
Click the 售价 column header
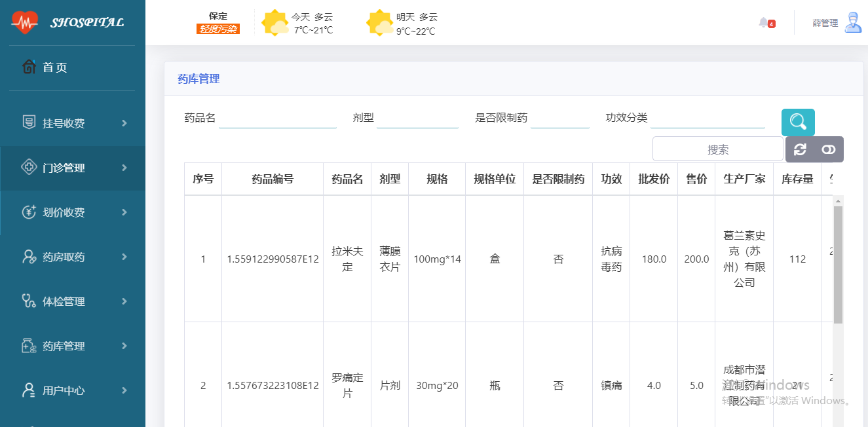[x=696, y=179]
